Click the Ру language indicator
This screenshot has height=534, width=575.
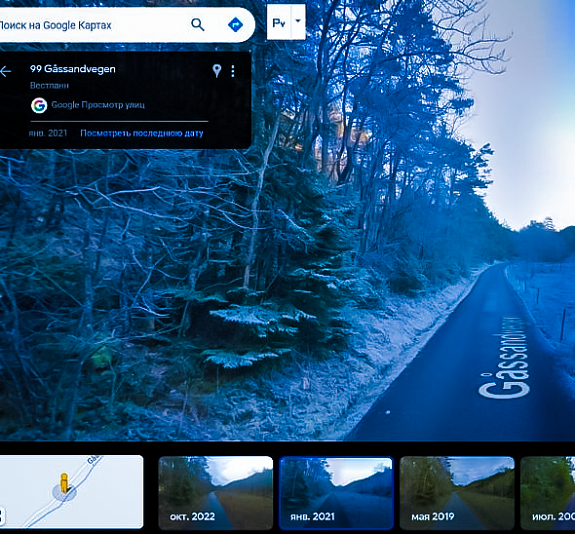[279, 22]
